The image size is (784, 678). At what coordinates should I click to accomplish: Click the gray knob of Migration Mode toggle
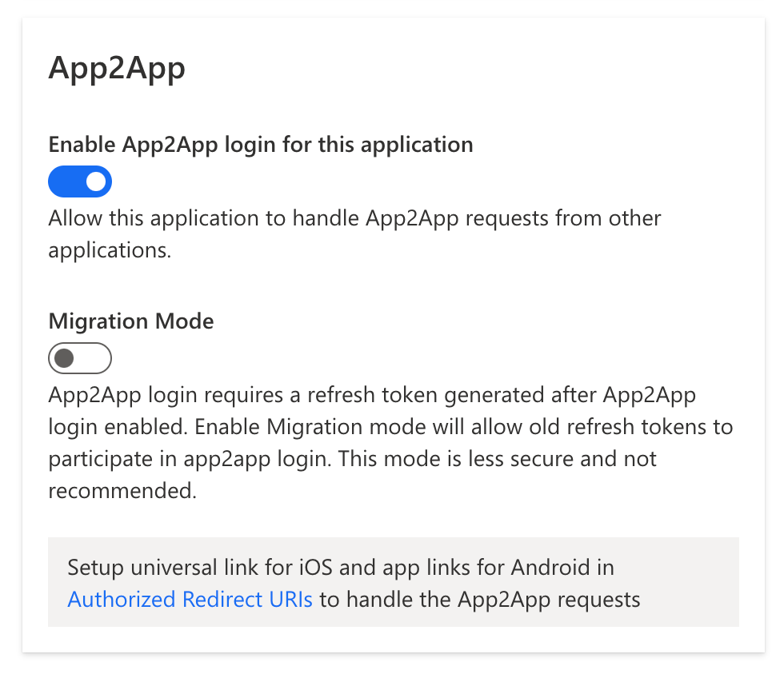click(x=64, y=358)
